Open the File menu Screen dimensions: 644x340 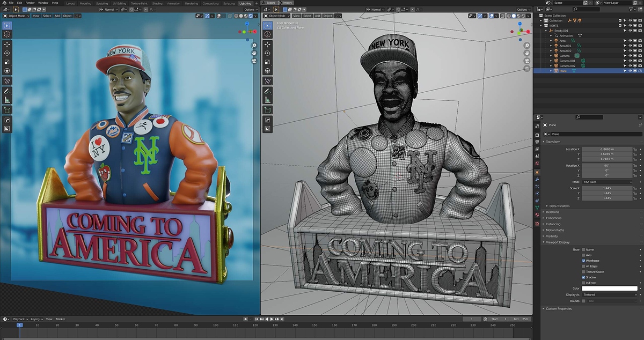click(11, 3)
